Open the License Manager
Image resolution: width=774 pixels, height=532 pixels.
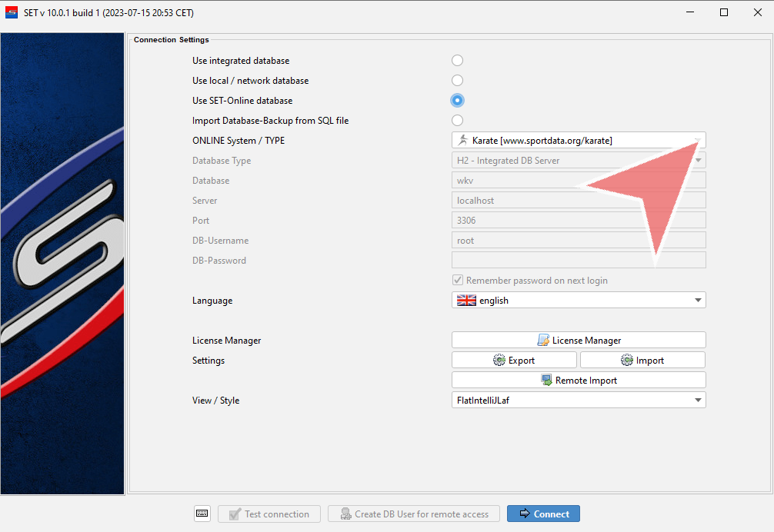click(578, 340)
